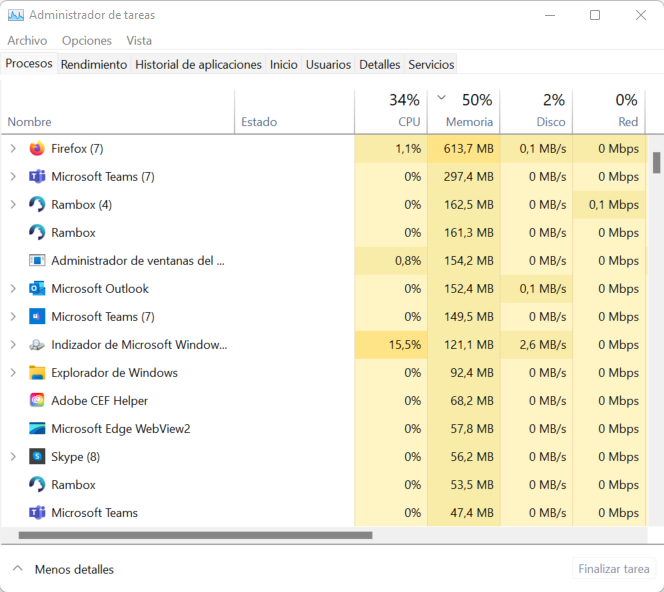
Task: Click the Microsoft Teams (7) purple icon, 297,4 MB row
Action: click(37, 177)
